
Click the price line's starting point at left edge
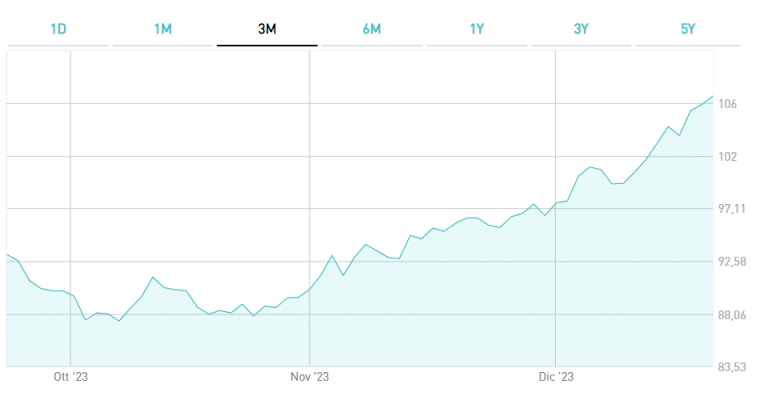[x=8, y=255]
